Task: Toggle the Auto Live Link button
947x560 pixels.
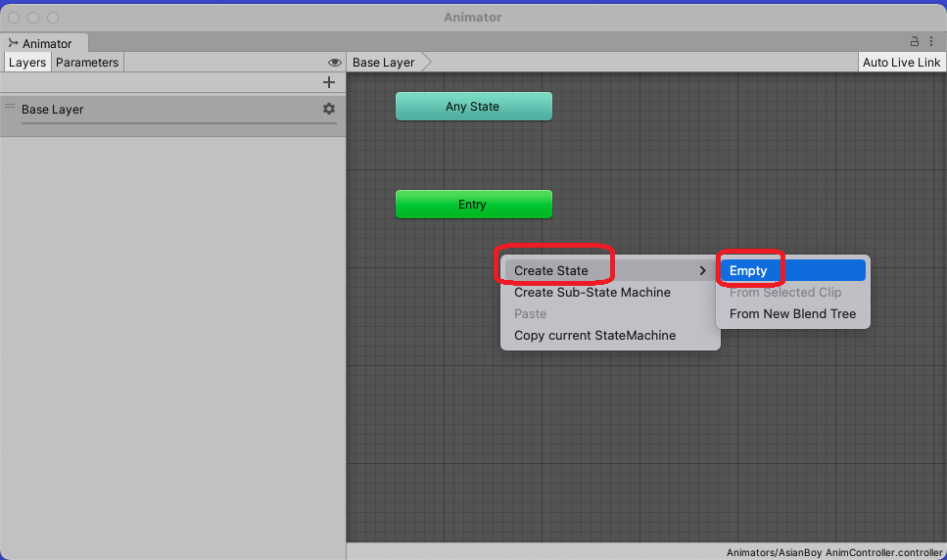Action: [x=901, y=63]
